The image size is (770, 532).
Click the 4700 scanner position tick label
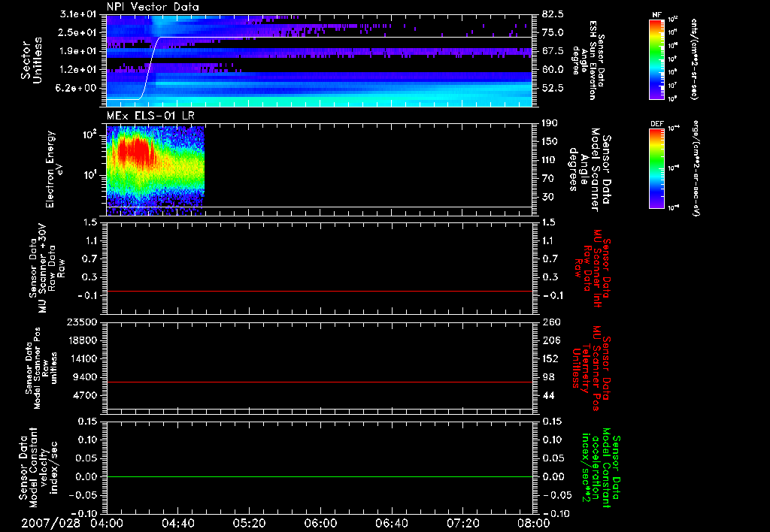(x=85, y=395)
